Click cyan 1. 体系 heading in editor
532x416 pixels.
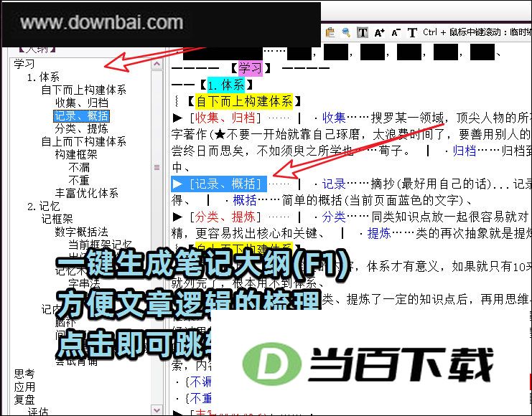[225, 85]
